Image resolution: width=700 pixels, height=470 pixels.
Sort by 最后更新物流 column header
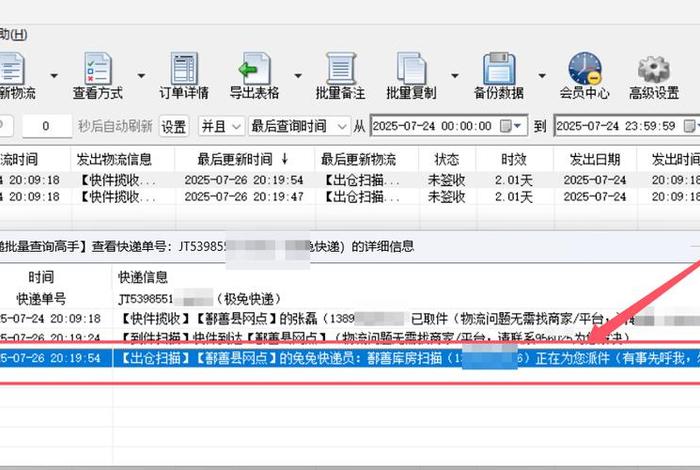(x=367, y=159)
